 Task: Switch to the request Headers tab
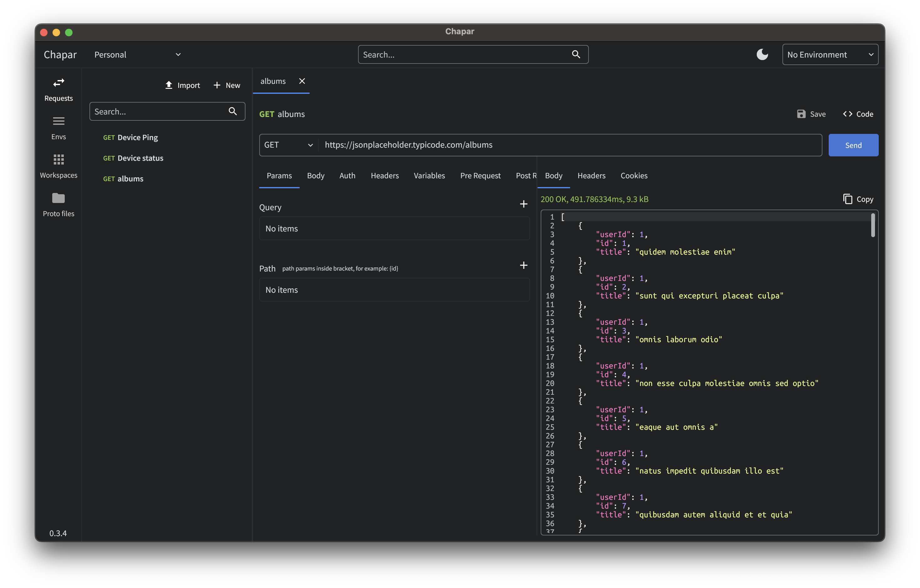coord(385,176)
